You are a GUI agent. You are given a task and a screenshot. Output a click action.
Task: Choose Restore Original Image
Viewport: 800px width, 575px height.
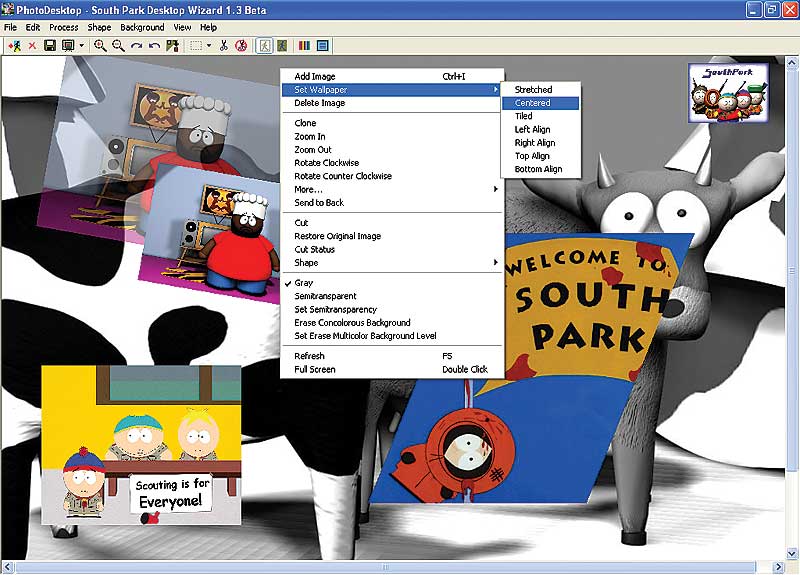[x=392, y=236]
